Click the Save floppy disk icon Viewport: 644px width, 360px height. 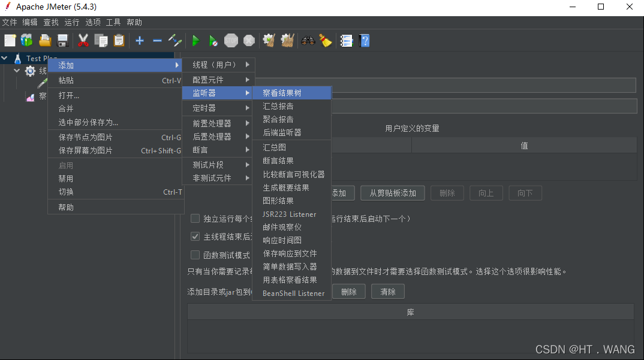tap(62, 41)
